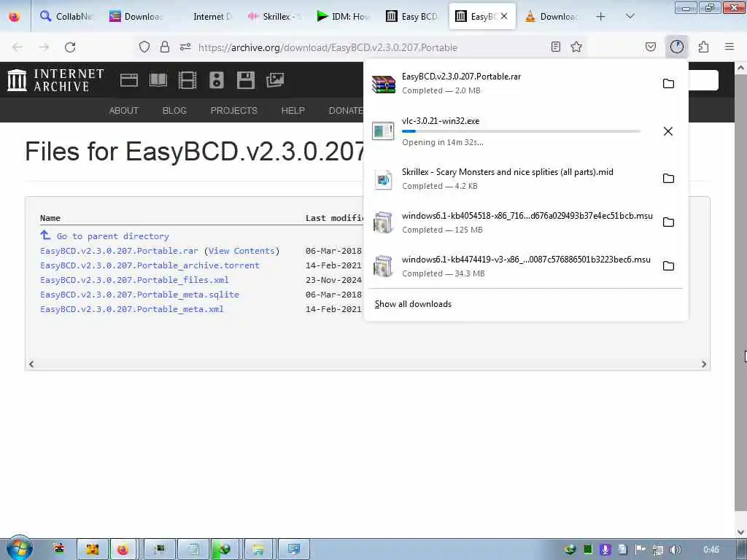
Task: Switch to the VLC Download tab
Action: [x=551, y=16]
